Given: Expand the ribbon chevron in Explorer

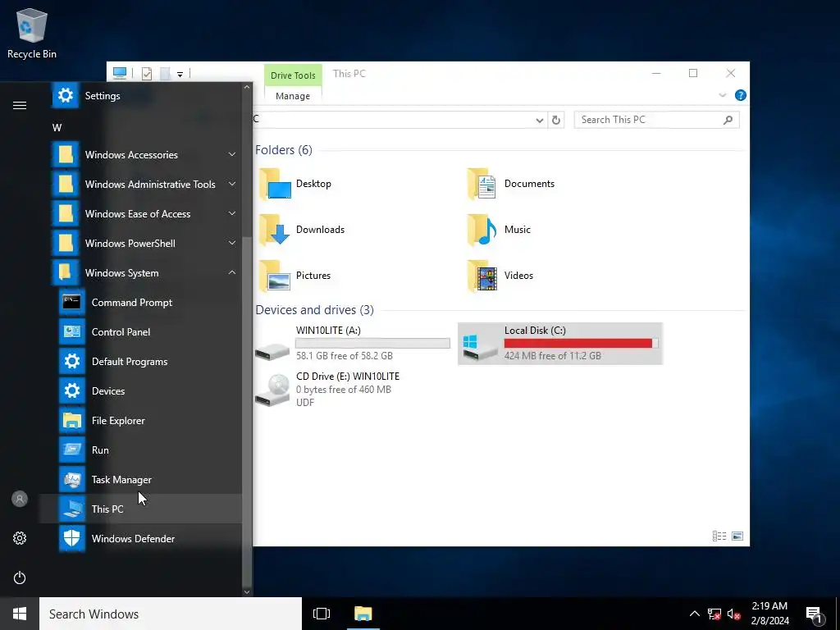Looking at the screenshot, I should click(722, 95).
